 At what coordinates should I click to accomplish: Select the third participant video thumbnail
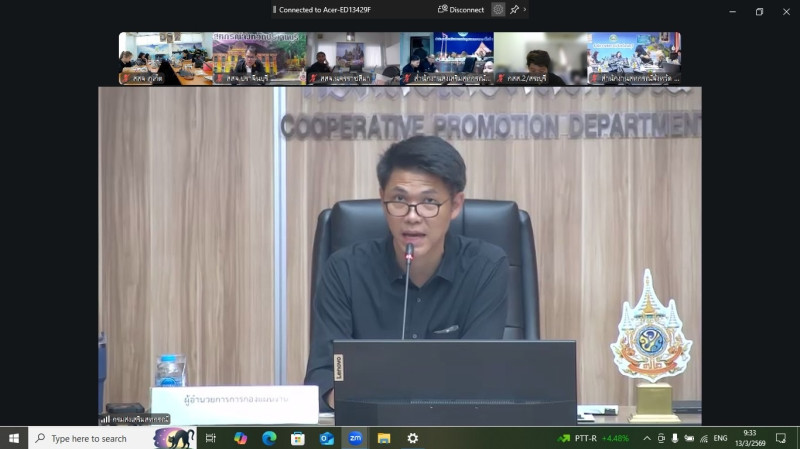point(353,58)
